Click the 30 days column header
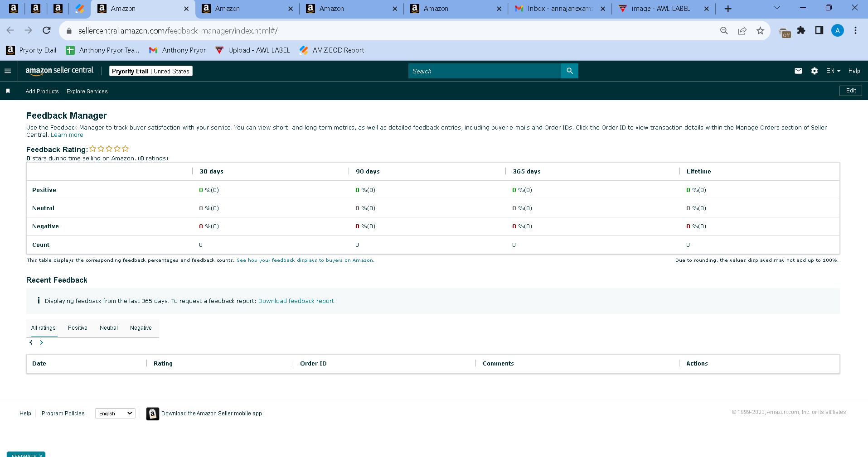The image size is (868, 457). click(211, 172)
